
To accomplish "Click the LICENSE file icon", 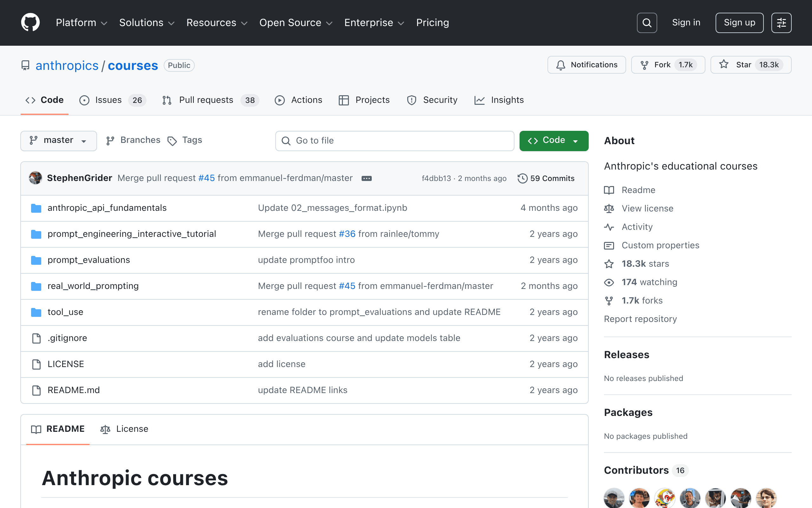I will pos(36,364).
